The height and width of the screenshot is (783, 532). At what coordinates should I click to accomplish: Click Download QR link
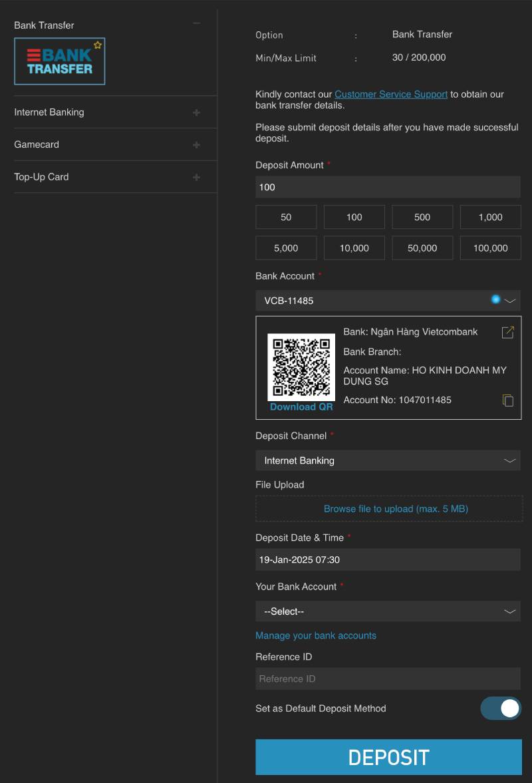[x=301, y=407]
